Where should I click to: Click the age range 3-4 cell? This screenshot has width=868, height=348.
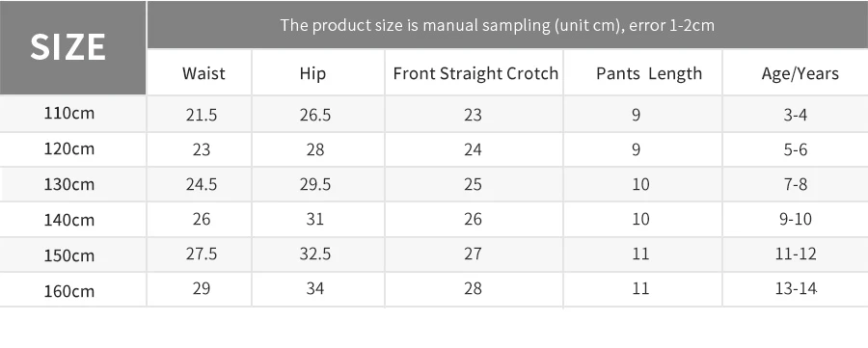[x=796, y=114]
